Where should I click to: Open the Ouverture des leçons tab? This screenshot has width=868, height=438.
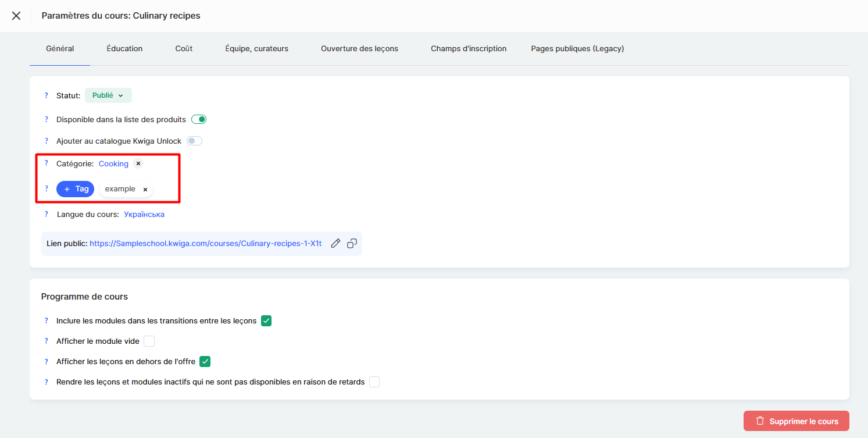click(359, 48)
